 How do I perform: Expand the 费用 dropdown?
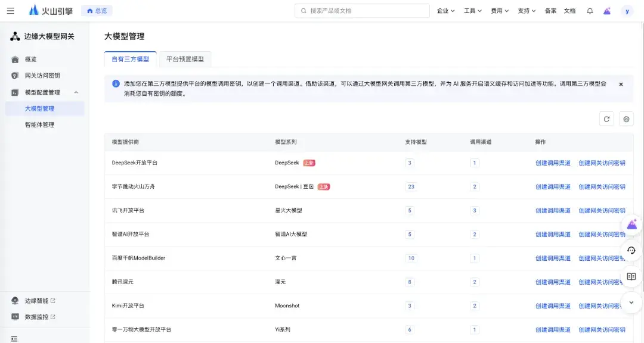click(500, 11)
